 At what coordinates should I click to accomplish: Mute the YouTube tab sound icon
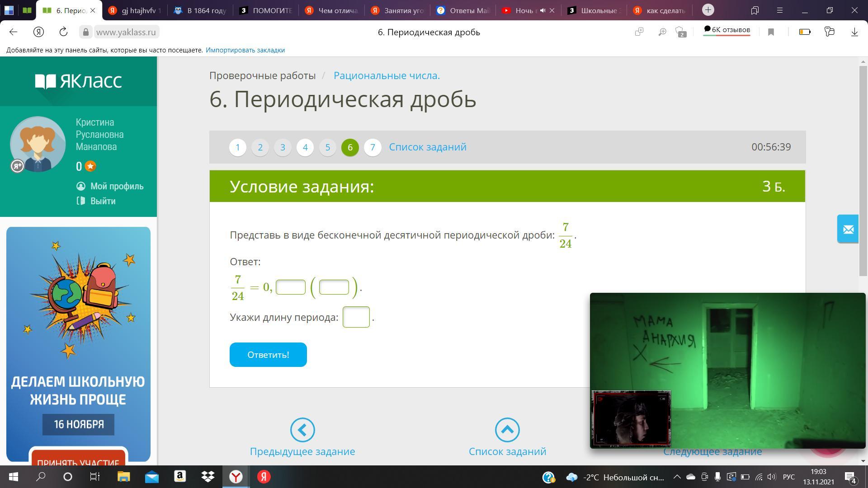tap(542, 10)
